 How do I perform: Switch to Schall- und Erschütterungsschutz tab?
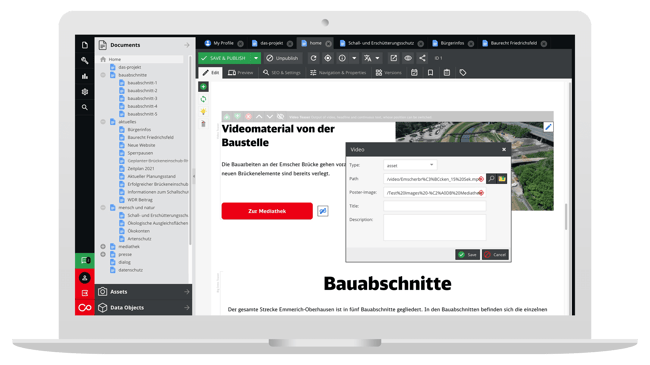point(381,43)
